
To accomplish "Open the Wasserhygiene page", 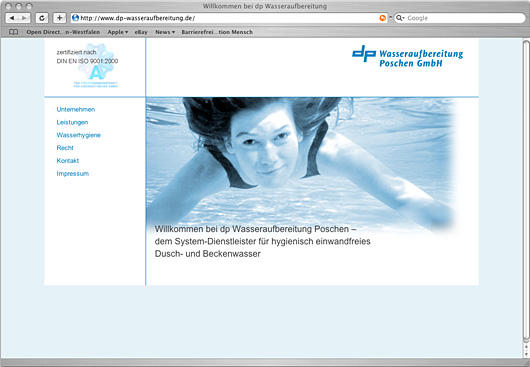I will (79, 135).
